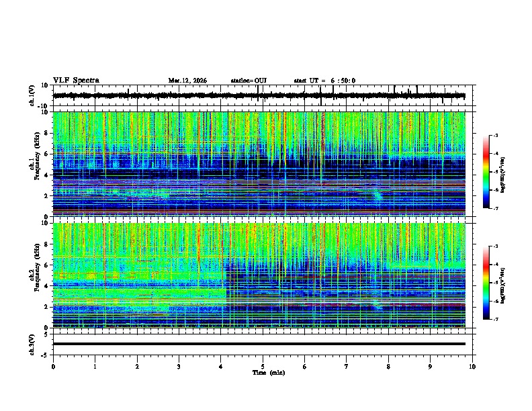532x411 pixels.
Task: Click time axis tick label "4"
Action: (x=221, y=367)
